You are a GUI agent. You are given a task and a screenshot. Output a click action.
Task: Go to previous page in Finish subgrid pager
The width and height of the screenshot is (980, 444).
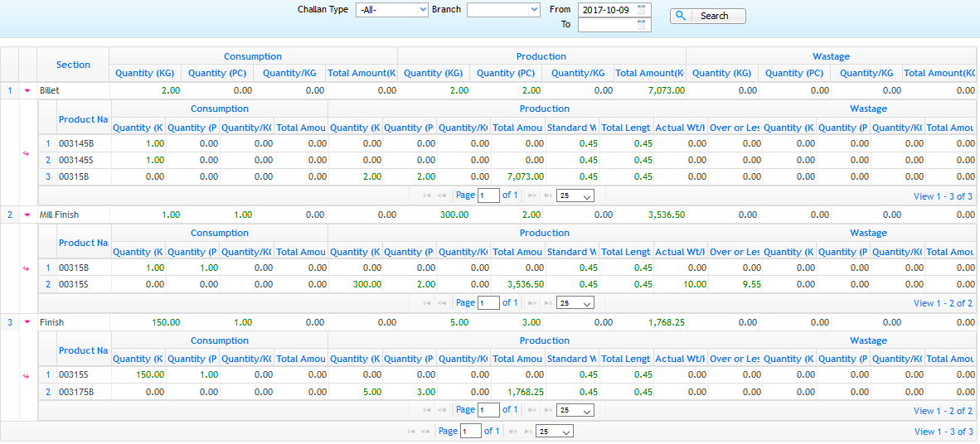[x=442, y=410]
